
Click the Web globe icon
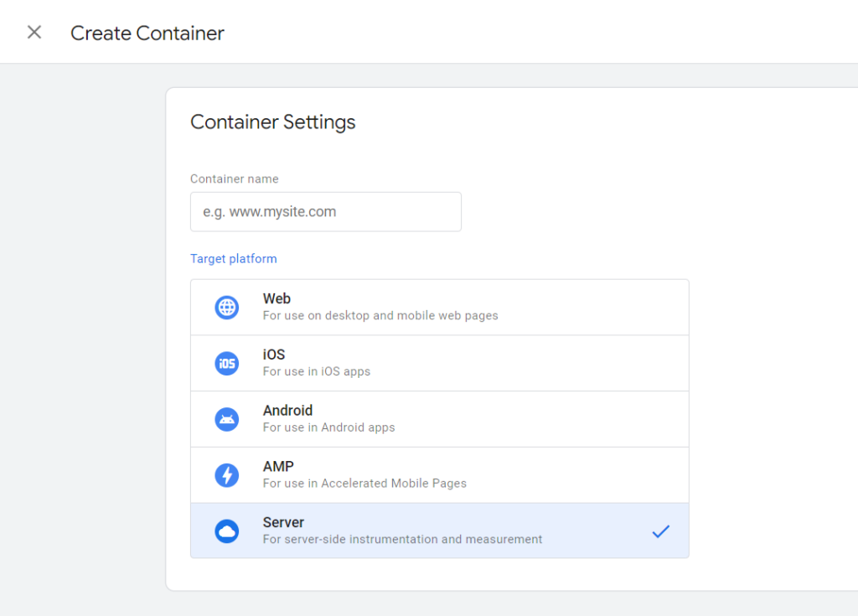point(227,308)
